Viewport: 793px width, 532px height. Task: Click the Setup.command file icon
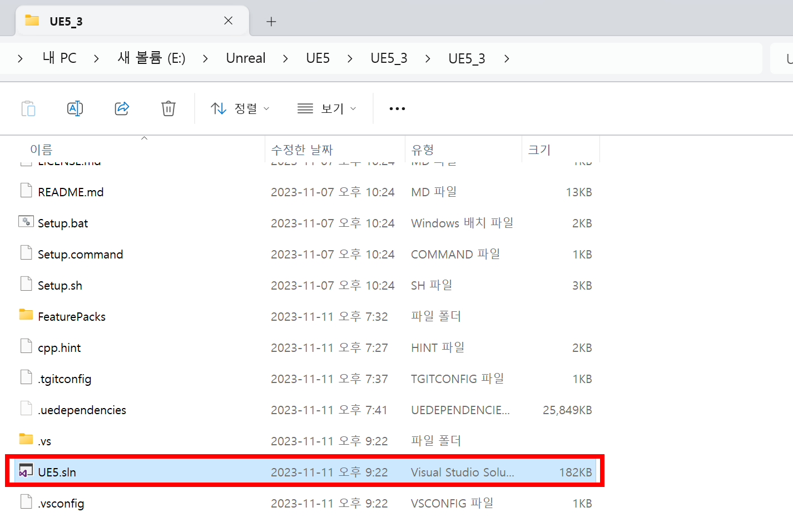(26, 253)
